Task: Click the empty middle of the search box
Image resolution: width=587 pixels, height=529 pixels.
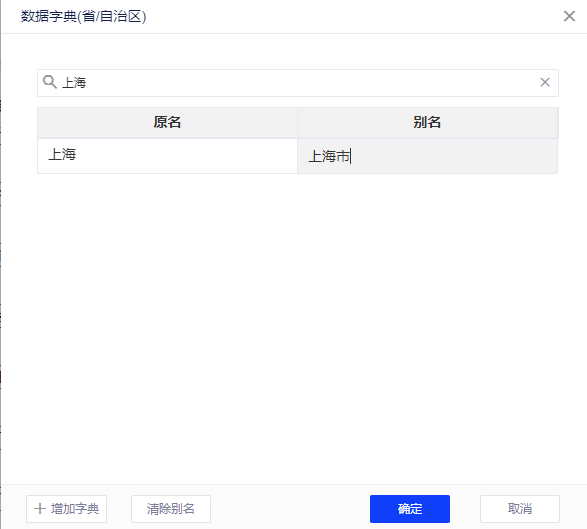Action: point(311,83)
